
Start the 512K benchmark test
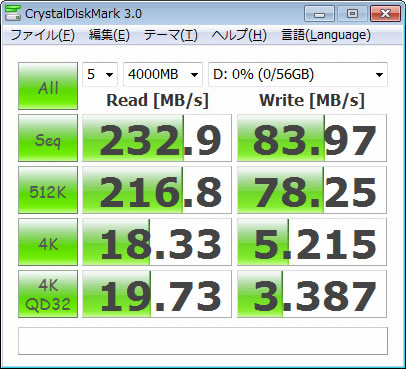48,190
